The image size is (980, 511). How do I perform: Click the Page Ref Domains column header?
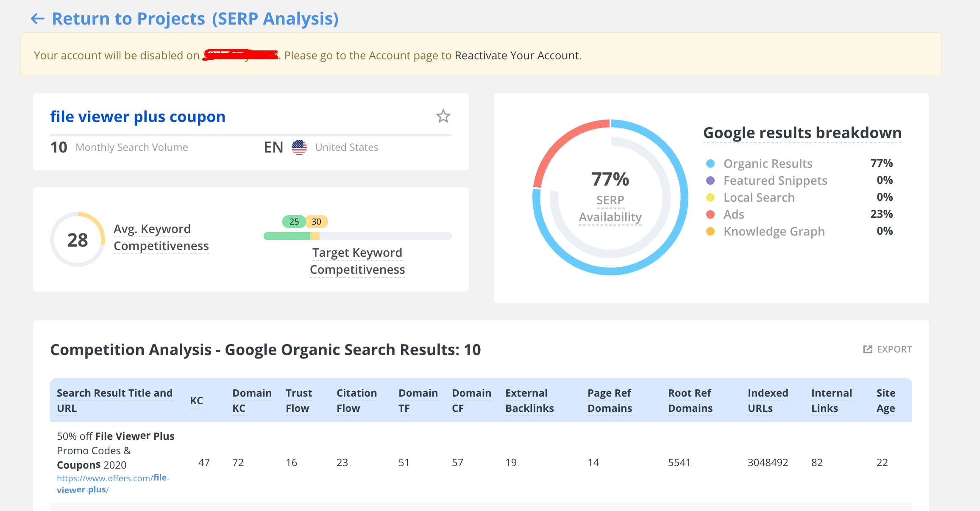(x=610, y=400)
